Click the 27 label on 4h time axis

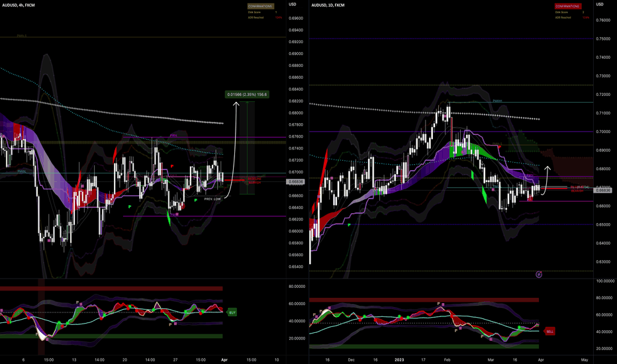(x=175, y=359)
